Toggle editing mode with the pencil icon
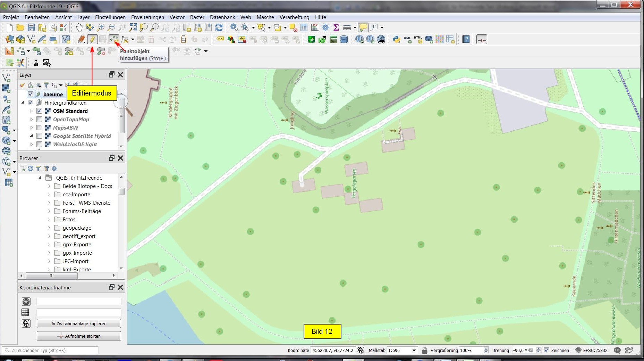 pos(92,39)
